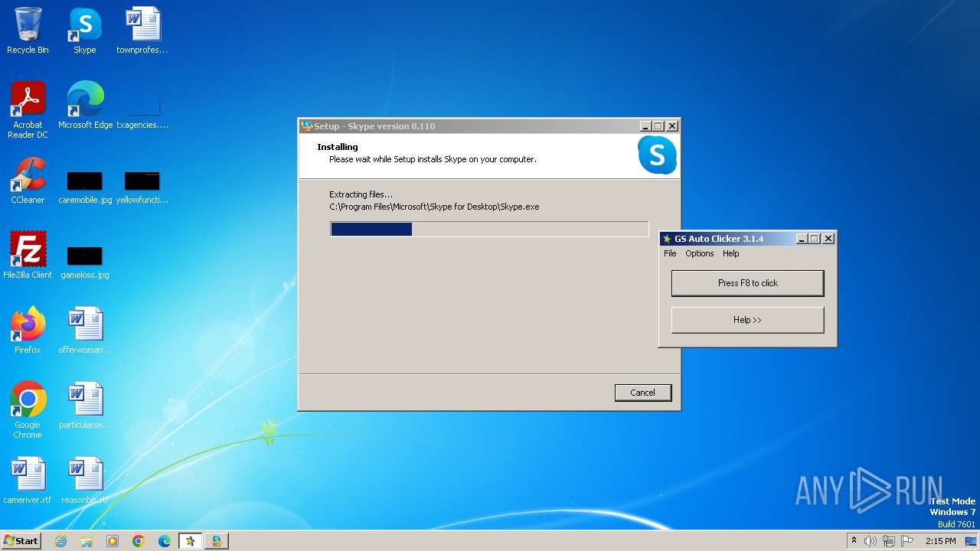Open the network tray icon
The height and width of the screenshot is (551, 980).
[x=889, y=541]
